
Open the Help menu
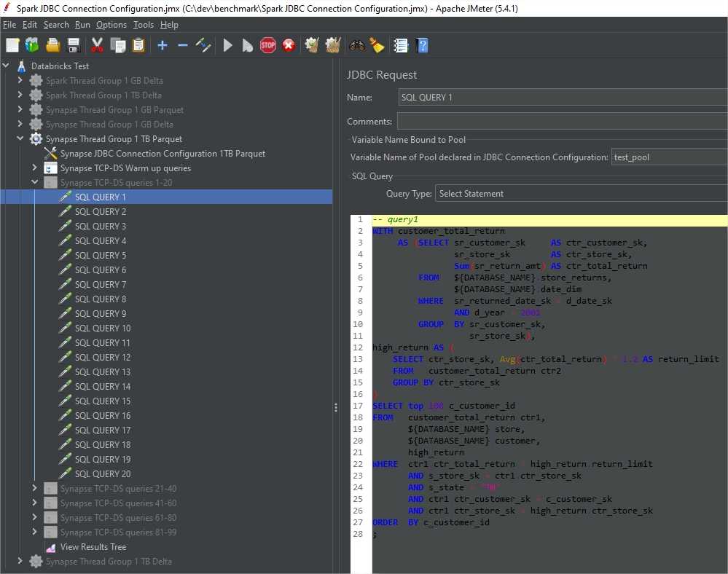(x=169, y=25)
